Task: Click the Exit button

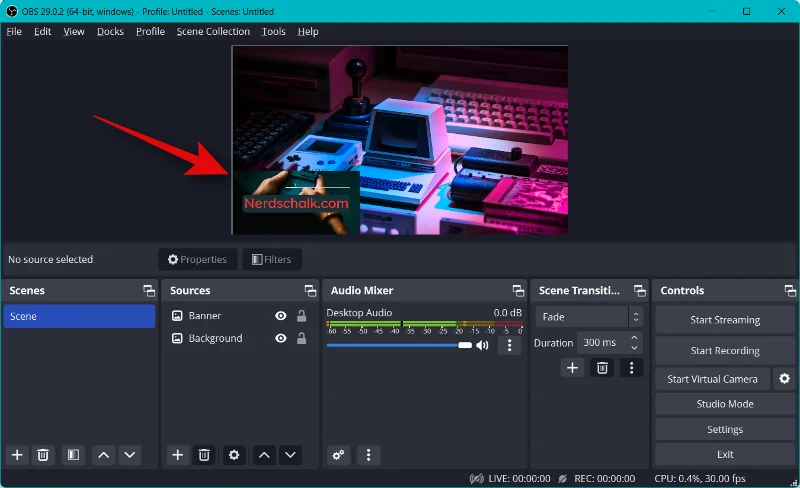Action: 725,454
